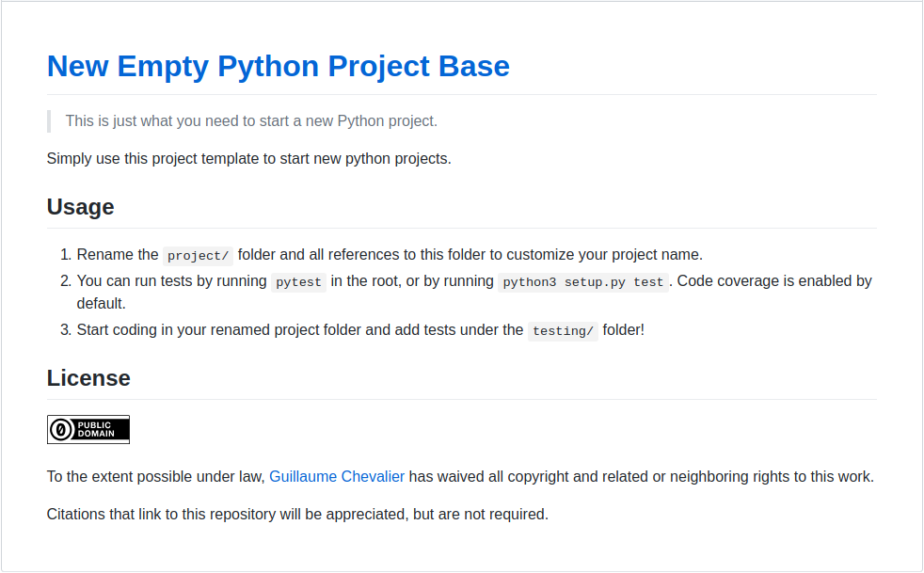Click the sentence about project template
924x573 pixels.
pyautogui.click(x=247, y=158)
